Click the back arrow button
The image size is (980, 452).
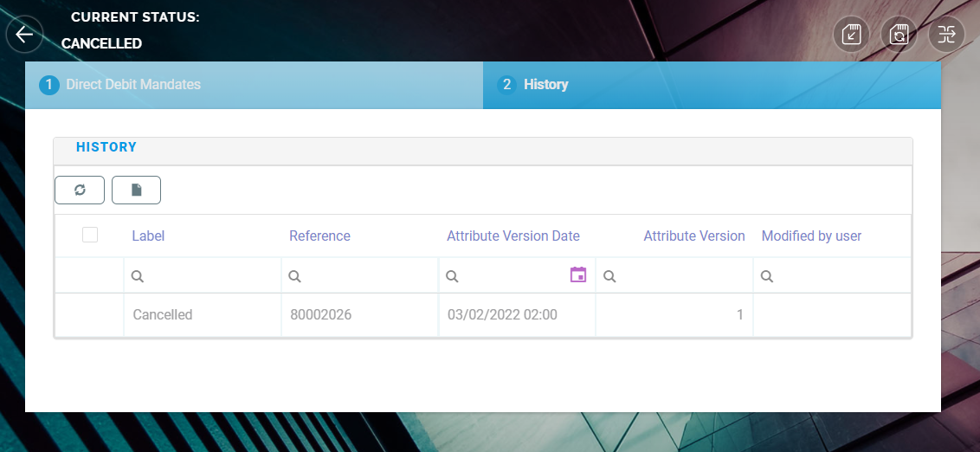point(24,35)
